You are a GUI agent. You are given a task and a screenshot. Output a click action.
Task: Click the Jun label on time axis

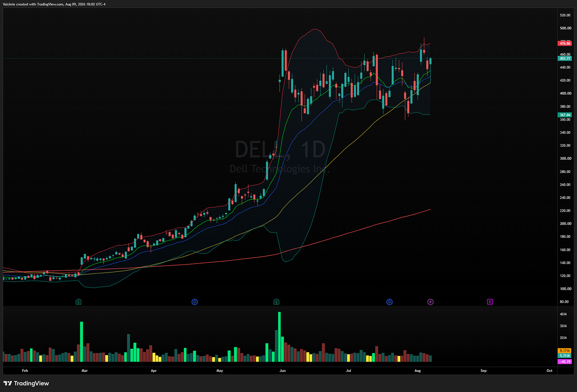[x=283, y=371]
